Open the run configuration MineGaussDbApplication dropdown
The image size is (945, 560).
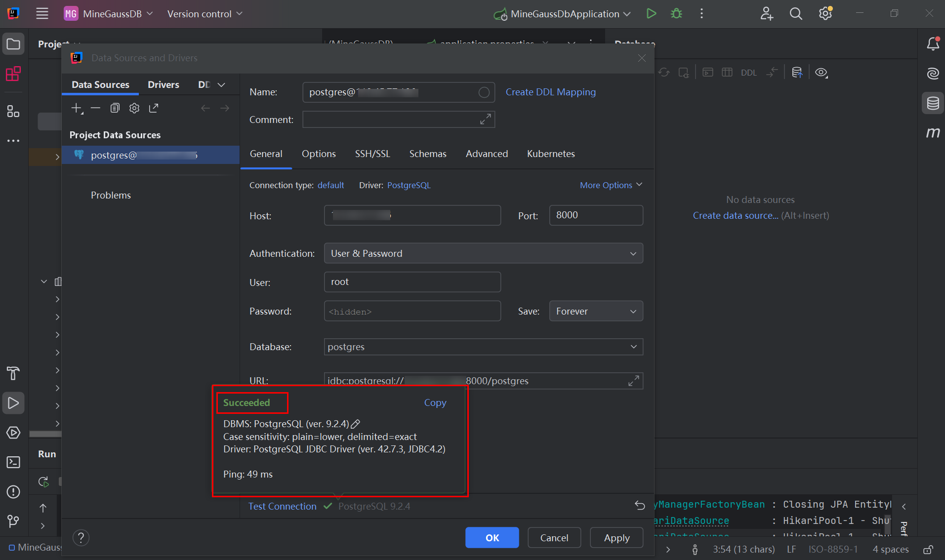[x=562, y=14]
